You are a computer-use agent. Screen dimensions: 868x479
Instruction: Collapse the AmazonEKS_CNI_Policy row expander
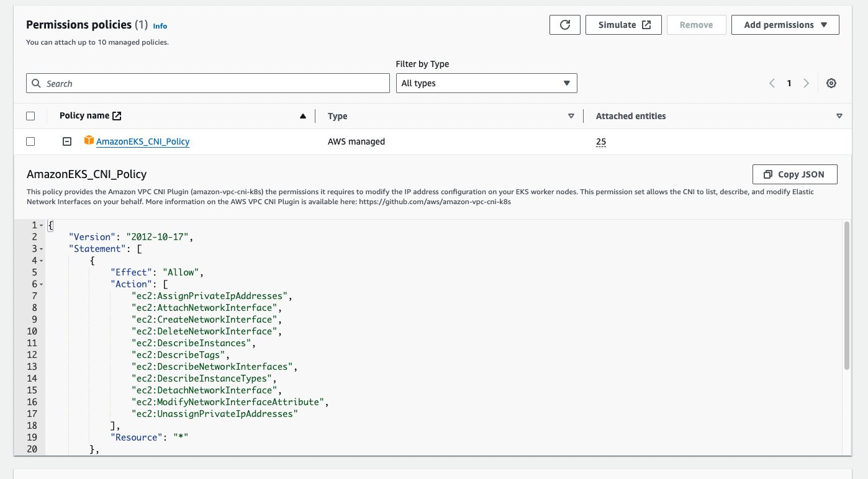point(67,141)
